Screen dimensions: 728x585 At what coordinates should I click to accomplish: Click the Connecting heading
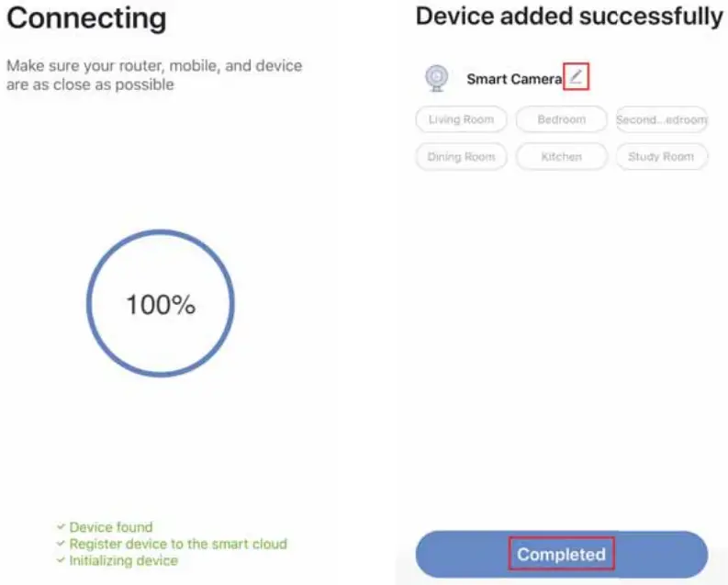[86, 18]
